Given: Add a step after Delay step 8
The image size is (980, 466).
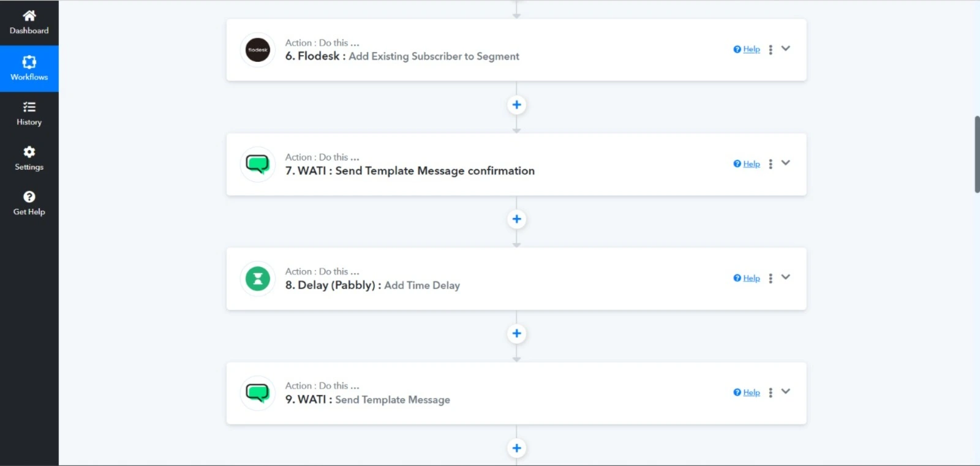Looking at the screenshot, I should (x=516, y=334).
